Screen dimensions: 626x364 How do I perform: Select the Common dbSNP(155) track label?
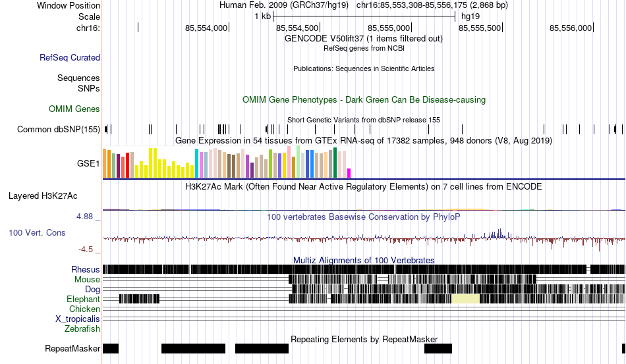click(58, 129)
